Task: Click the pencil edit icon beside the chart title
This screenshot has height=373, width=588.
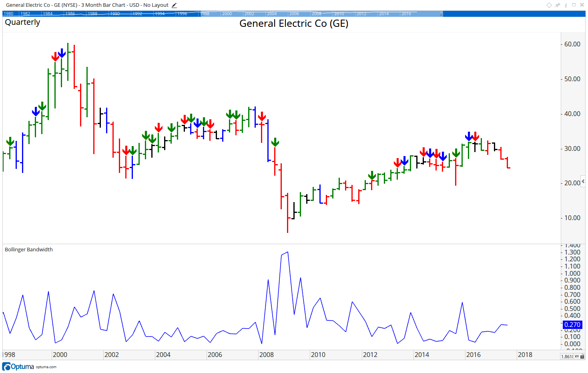Action: coord(174,5)
